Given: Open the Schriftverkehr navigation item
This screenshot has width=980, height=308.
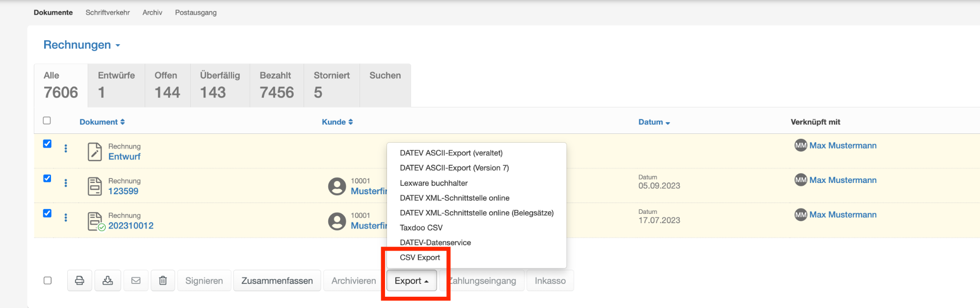Looking at the screenshot, I should pos(107,13).
